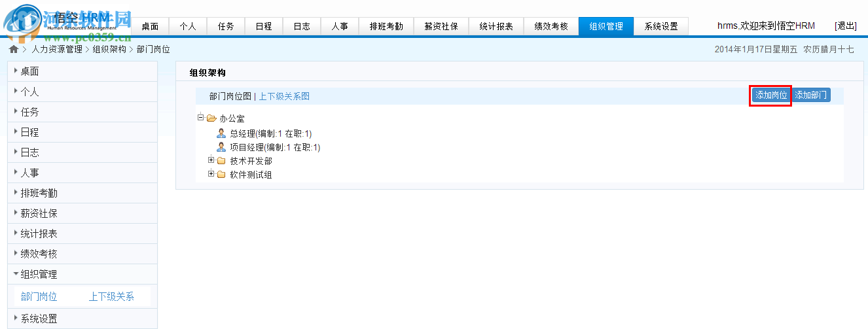Image resolution: width=868 pixels, height=329 pixels.
Task: Expand the 日志 sidebar section
Action: click(82, 152)
